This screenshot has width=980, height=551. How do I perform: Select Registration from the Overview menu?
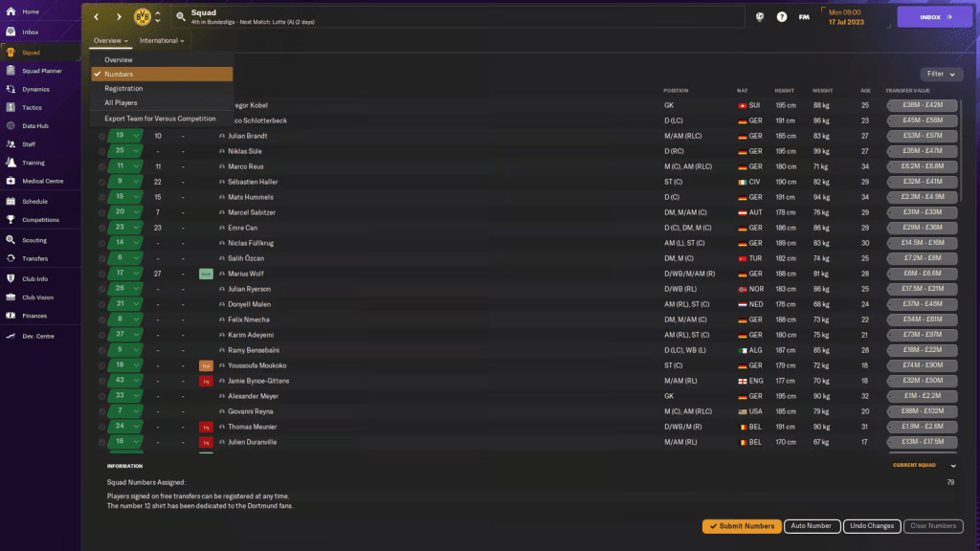(123, 88)
